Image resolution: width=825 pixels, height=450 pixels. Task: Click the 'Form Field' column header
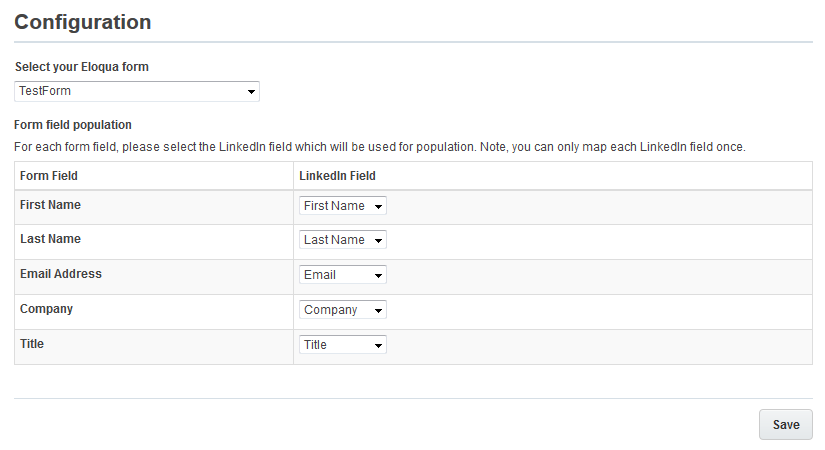pos(49,176)
